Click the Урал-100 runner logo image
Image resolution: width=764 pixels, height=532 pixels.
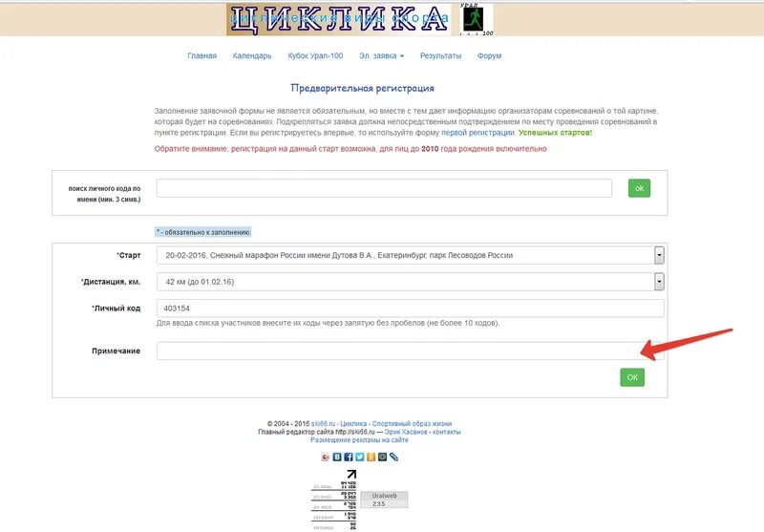click(x=476, y=19)
